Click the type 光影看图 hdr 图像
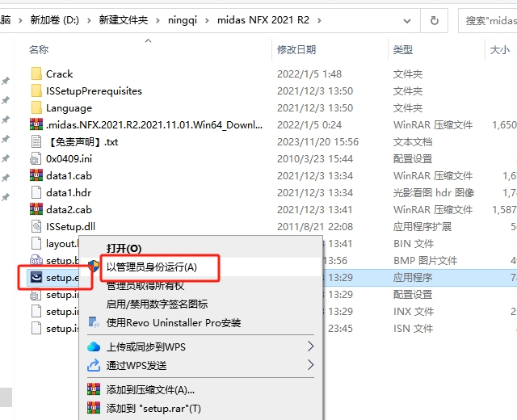Screen dimensions: 517x420 point(434,192)
